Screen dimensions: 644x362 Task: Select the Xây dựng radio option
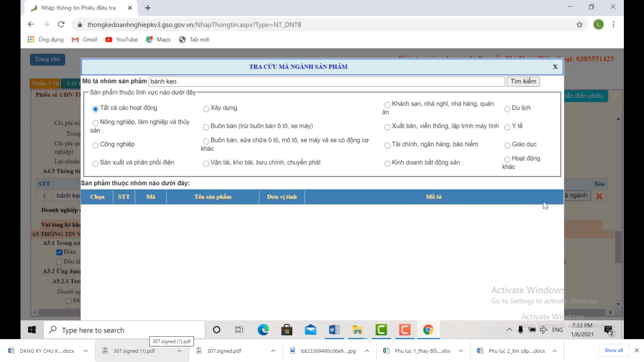206,109
